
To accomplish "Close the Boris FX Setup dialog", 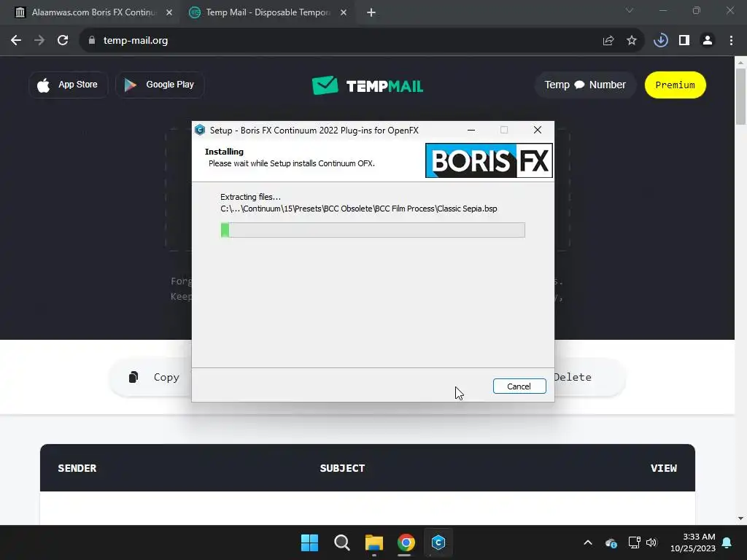I will [538, 130].
